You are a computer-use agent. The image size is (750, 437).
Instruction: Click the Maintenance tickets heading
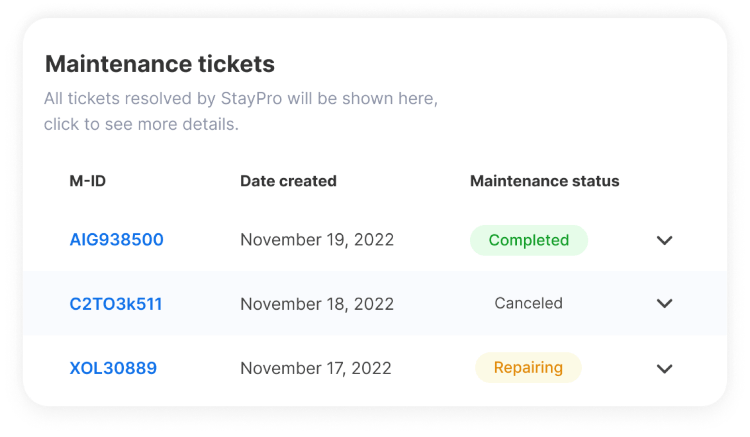(x=160, y=64)
